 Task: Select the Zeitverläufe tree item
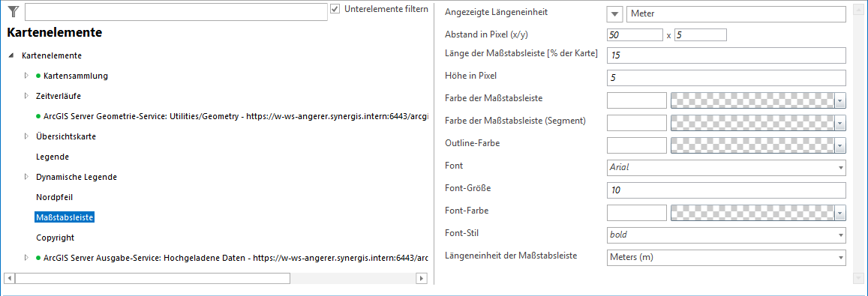click(x=59, y=96)
